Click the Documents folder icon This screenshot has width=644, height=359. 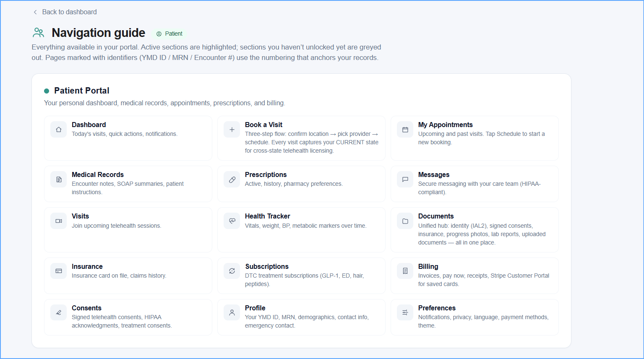(405, 221)
